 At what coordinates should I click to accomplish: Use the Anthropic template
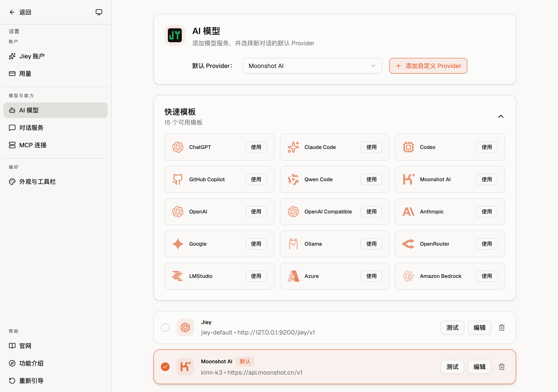(x=487, y=212)
